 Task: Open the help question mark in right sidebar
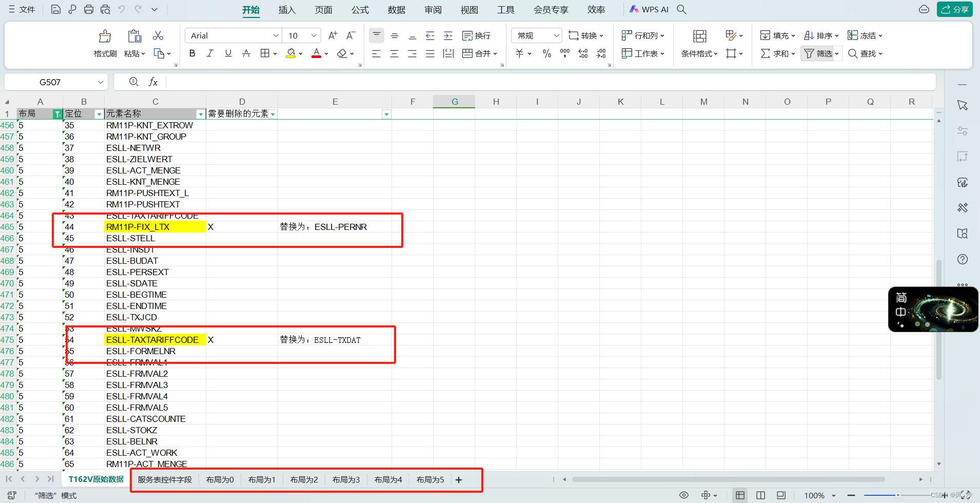963,259
